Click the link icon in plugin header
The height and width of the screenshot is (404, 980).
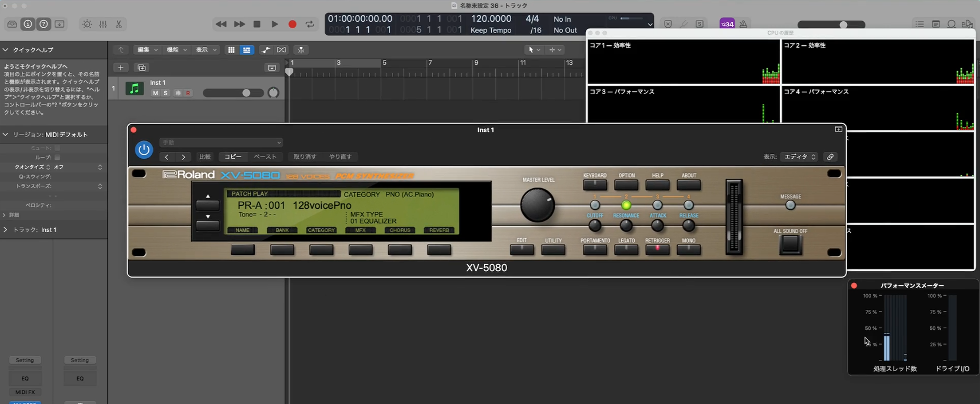(830, 157)
